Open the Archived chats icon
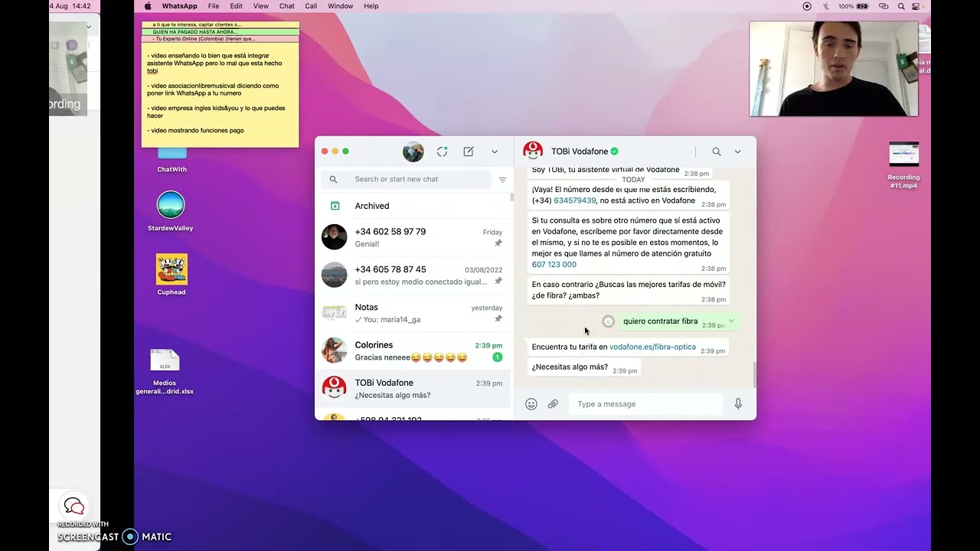This screenshot has height=551, width=980. (335, 206)
